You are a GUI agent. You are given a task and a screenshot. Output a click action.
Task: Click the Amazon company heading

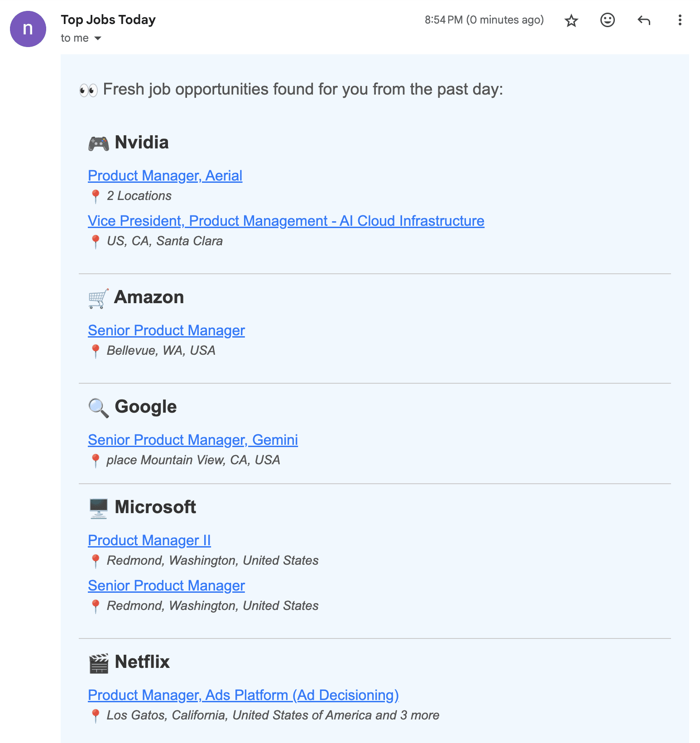(x=149, y=297)
